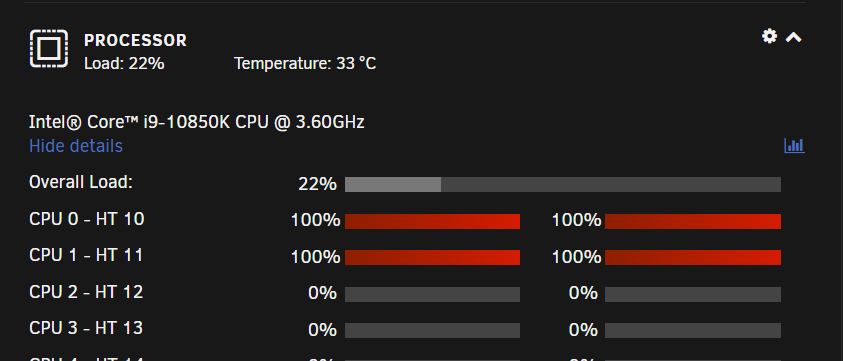Open the bar chart graph icon
Viewport: 843px width, 361px height.
click(794, 145)
